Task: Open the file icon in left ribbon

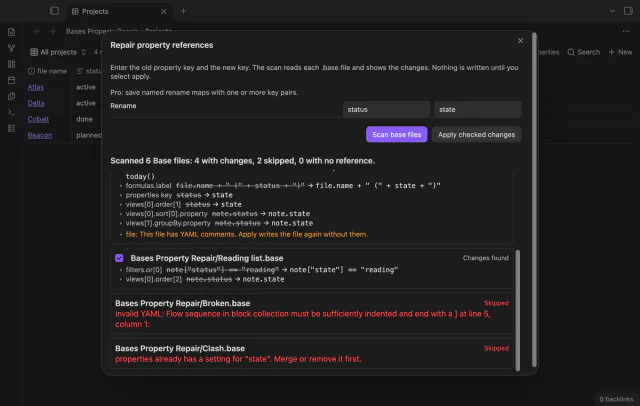Action: [11, 32]
